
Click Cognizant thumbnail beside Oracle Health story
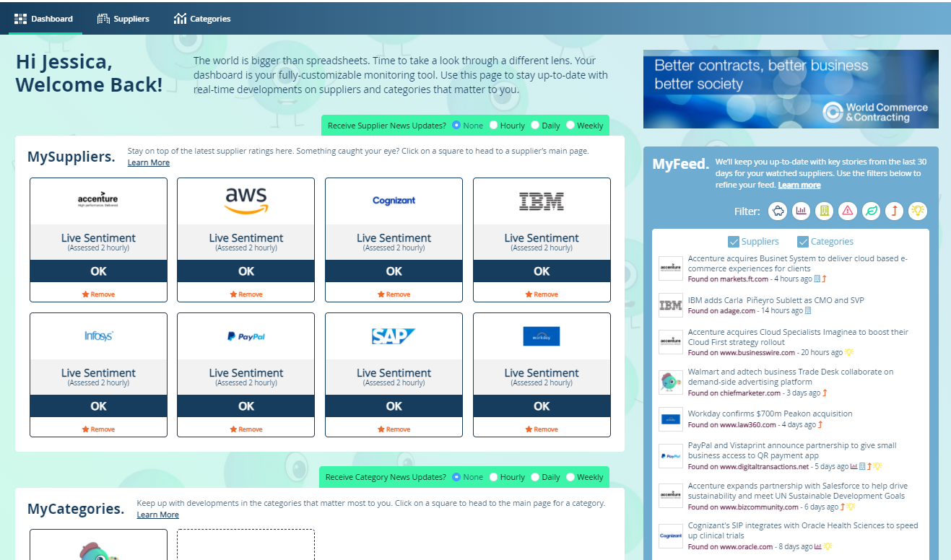pyautogui.click(x=671, y=536)
